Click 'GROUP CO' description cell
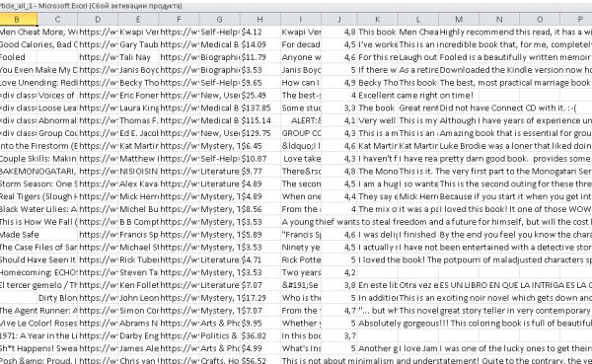Viewport: 592px width, 364px height. pos(301,133)
